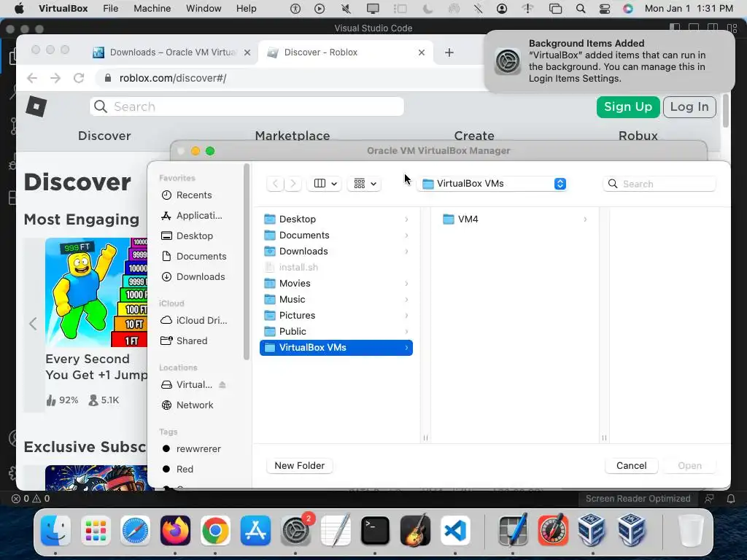Expand the VM4 folder
This screenshot has width=747, height=560.
585,219
